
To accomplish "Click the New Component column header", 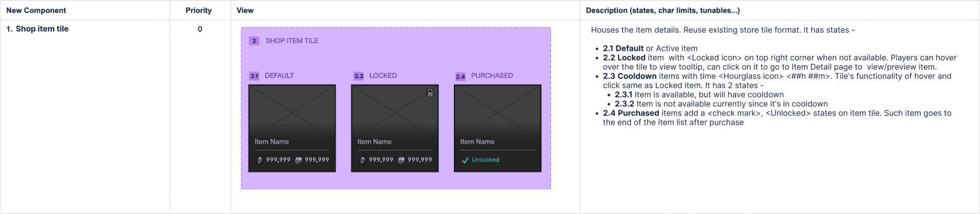I will point(36,10).
